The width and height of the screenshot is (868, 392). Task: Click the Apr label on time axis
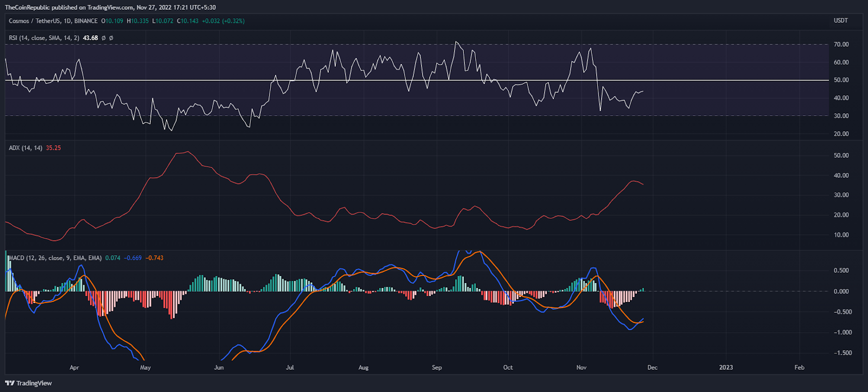tap(74, 368)
